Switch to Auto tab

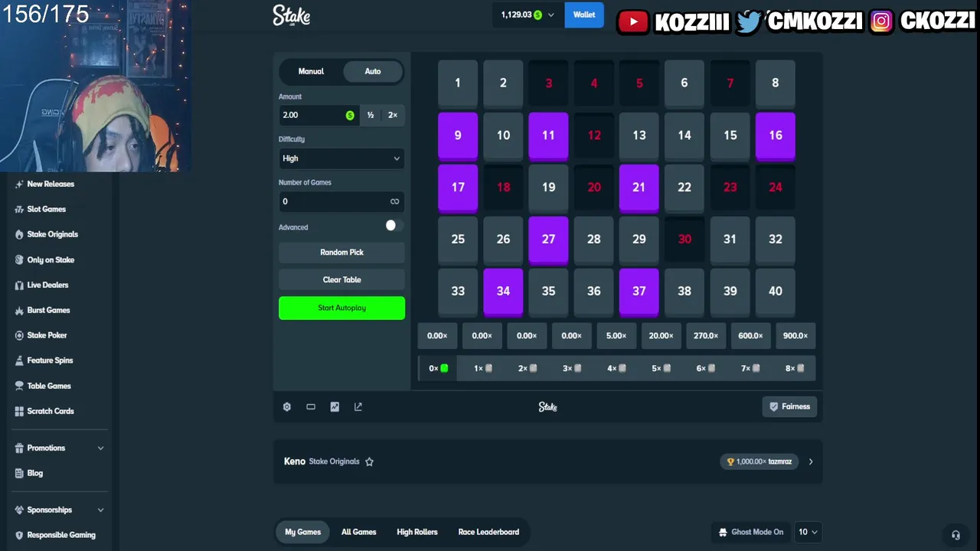click(373, 71)
